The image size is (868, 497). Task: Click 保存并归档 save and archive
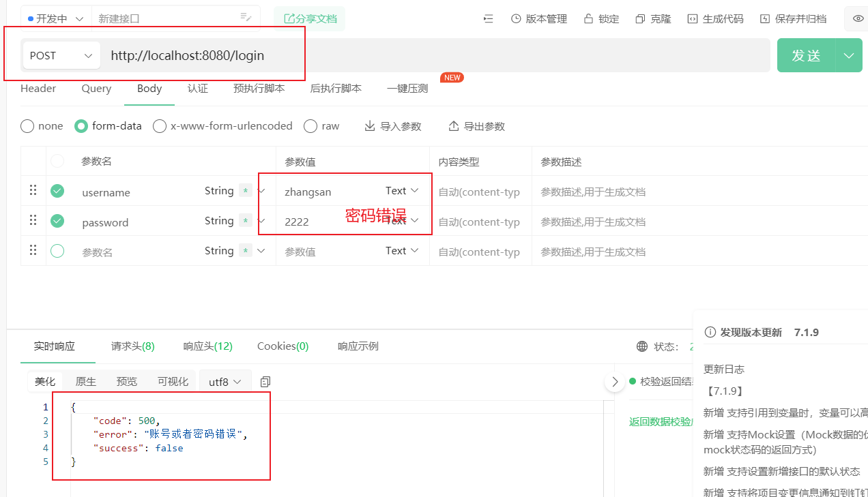793,19
